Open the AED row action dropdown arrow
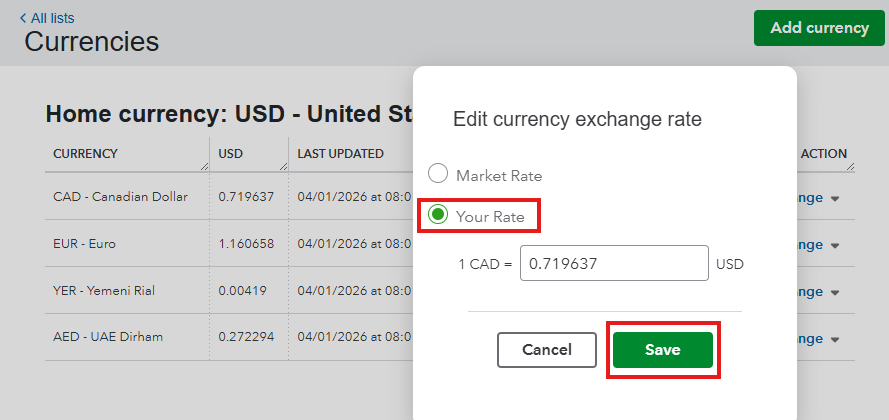 click(835, 338)
